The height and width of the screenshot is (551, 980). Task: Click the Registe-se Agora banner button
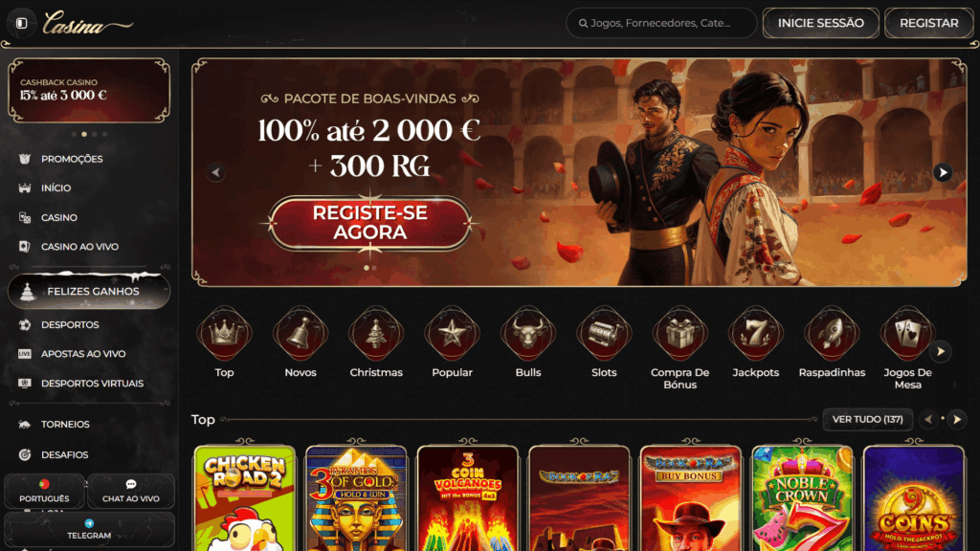tap(370, 222)
